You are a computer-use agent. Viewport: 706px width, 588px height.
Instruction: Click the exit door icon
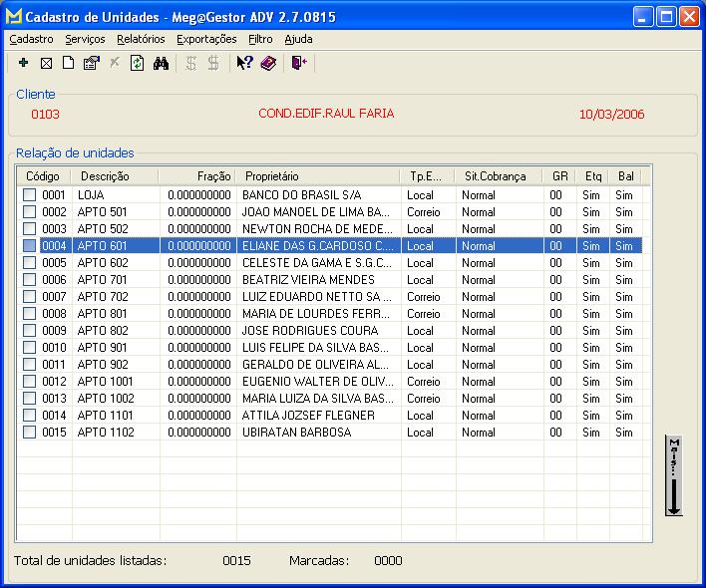point(298,63)
